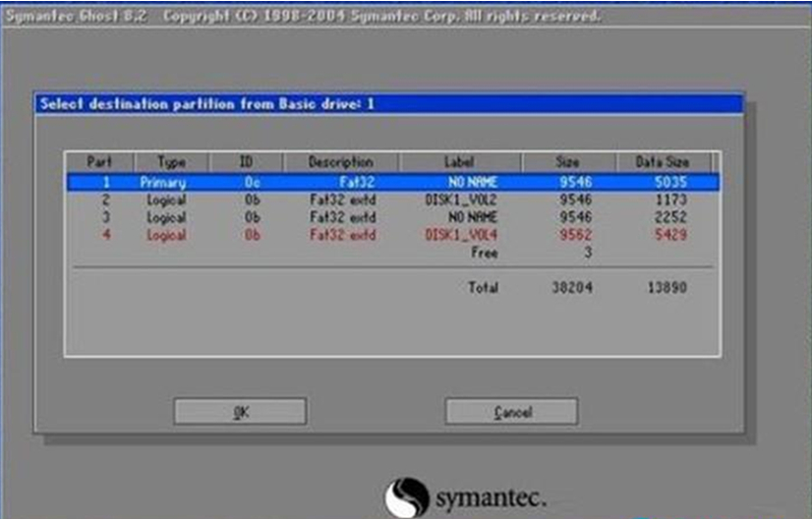812x520 pixels.
Task: Click the Free space row
Action: tap(393, 253)
